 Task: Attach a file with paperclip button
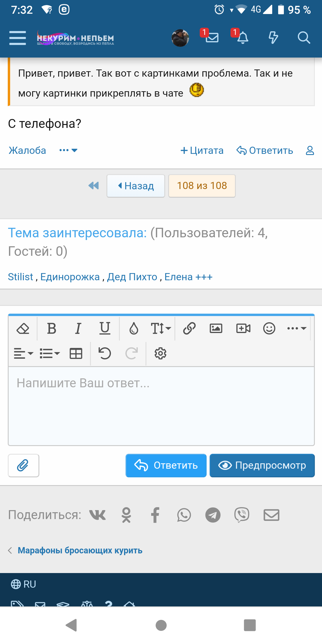point(24,465)
